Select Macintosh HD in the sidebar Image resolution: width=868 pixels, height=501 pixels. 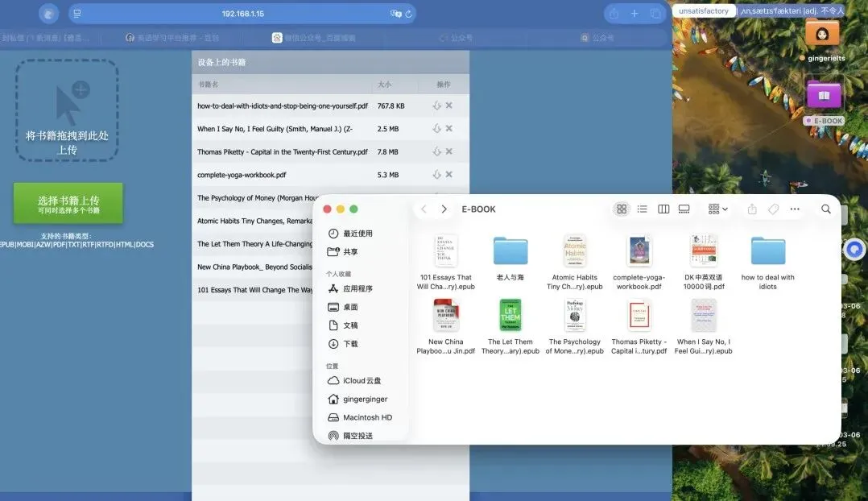[360, 417]
